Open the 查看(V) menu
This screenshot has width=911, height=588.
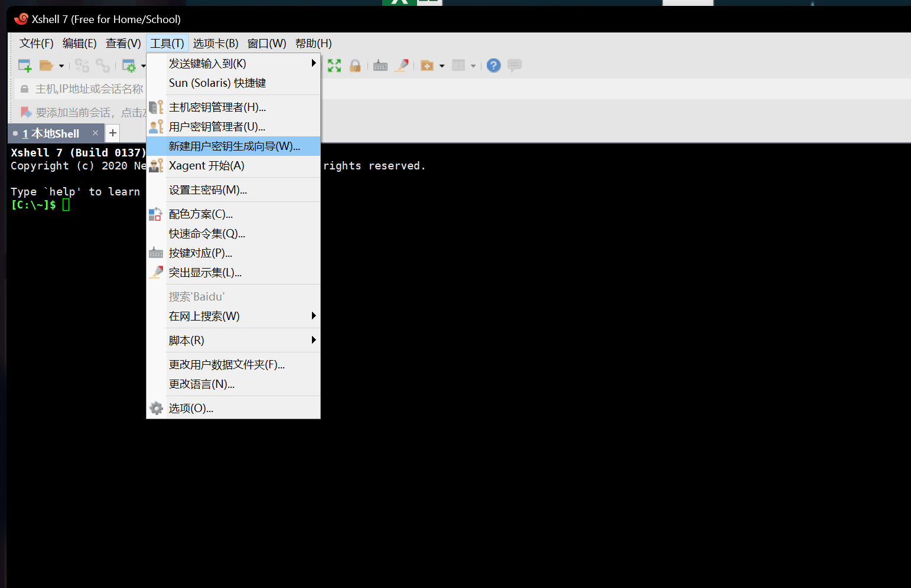pos(123,43)
